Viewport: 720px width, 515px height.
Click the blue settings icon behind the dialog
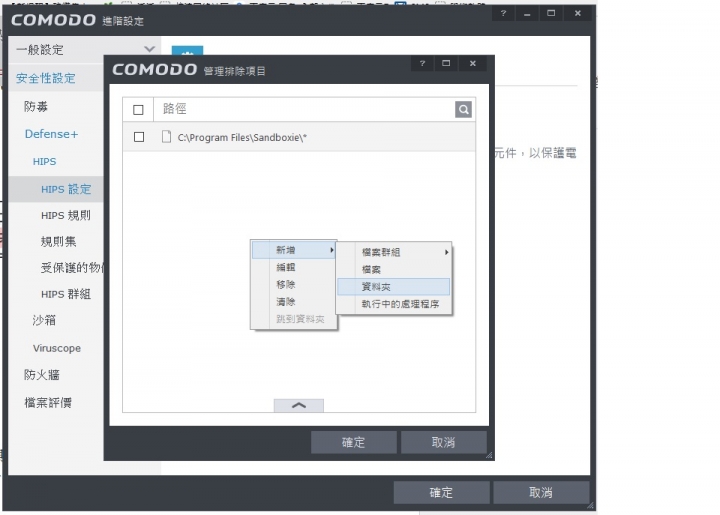[x=187, y=50]
